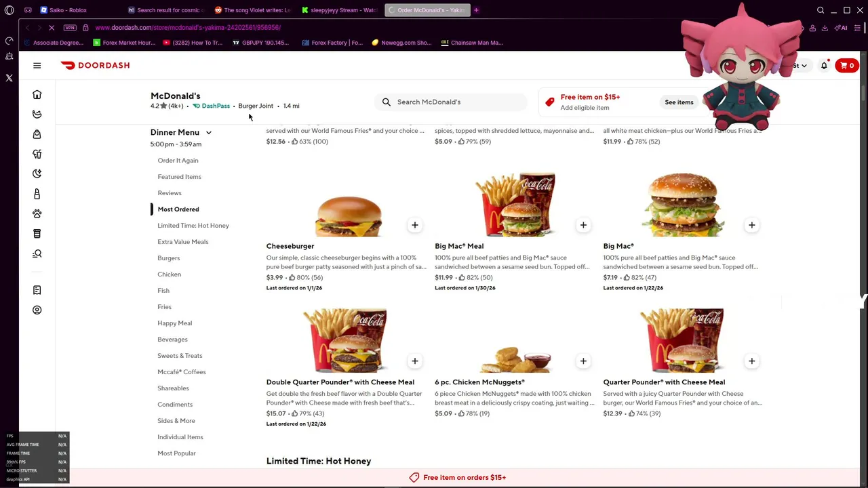Click the Search McDonald's input field
Screen dimensions: 868x488
coord(451,102)
